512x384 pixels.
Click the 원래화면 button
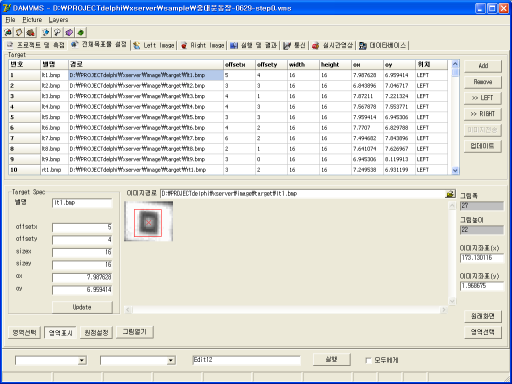pyautogui.click(x=483, y=316)
